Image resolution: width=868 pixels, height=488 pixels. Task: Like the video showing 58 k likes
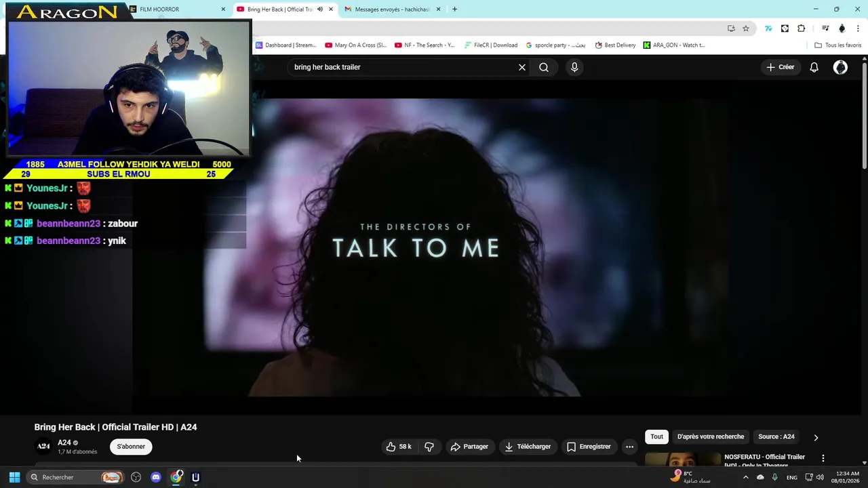pos(399,447)
